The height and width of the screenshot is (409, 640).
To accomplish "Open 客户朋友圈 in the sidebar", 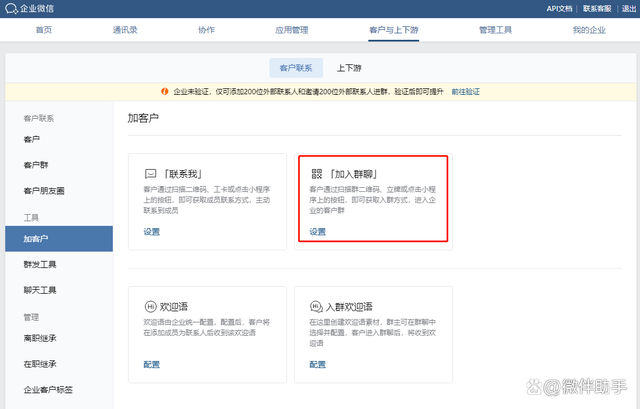I will [x=43, y=190].
